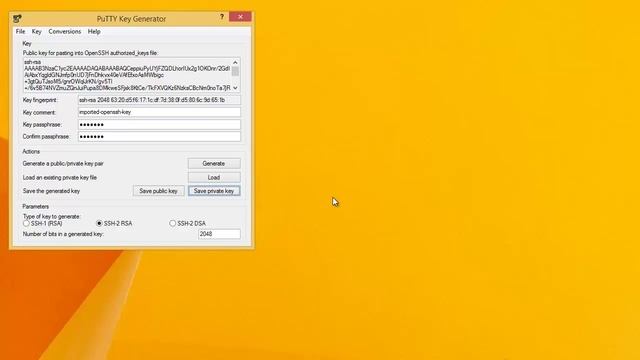
Task: Open the File menu
Action: pyautogui.click(x=20, y=31)
